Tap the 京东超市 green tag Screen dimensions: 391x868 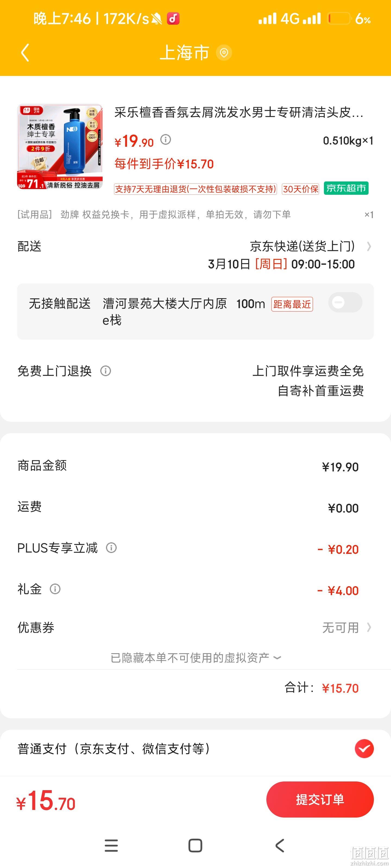346,188
